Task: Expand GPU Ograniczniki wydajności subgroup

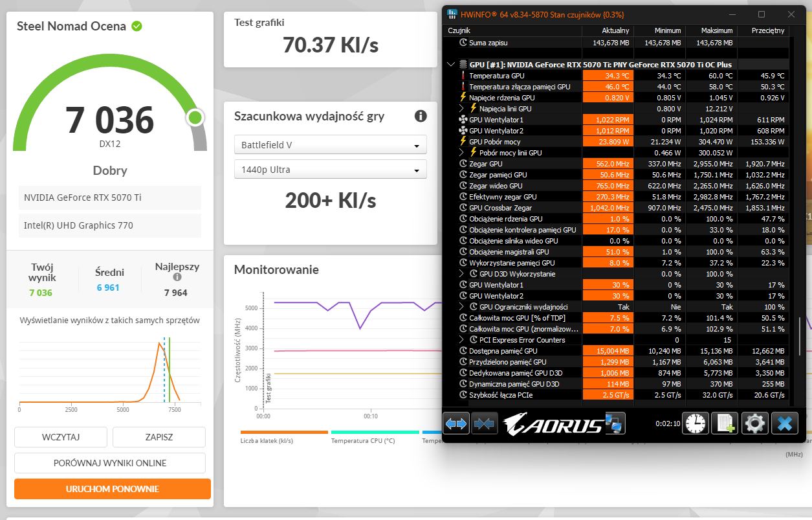Action: 462,307
